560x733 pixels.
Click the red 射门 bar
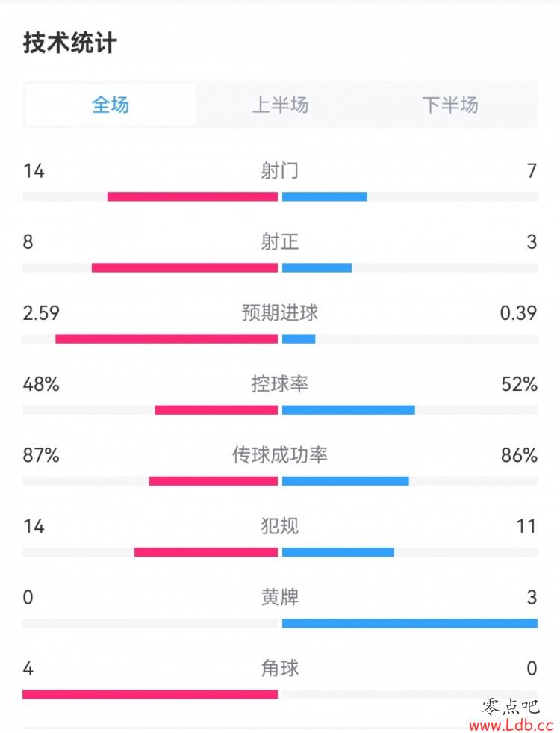(193, 197)
